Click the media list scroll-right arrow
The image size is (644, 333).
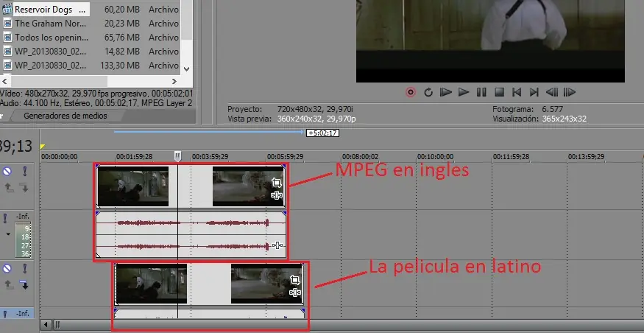[174, 81]
